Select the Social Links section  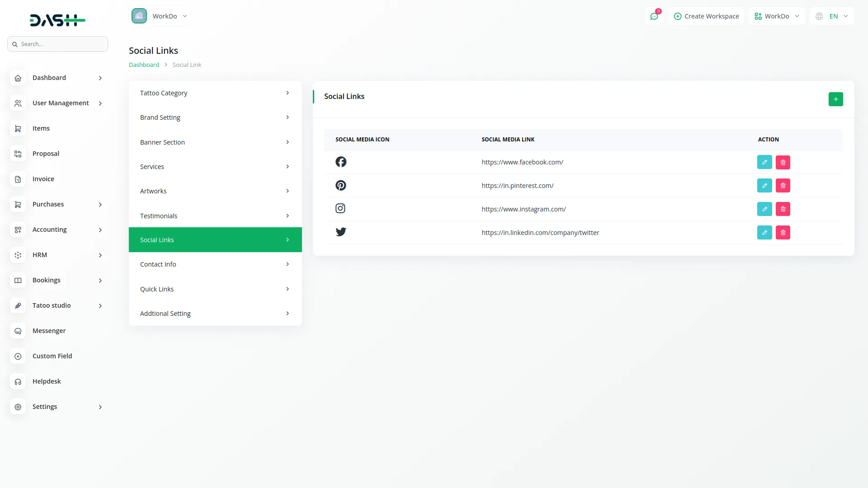click(215, 240)
